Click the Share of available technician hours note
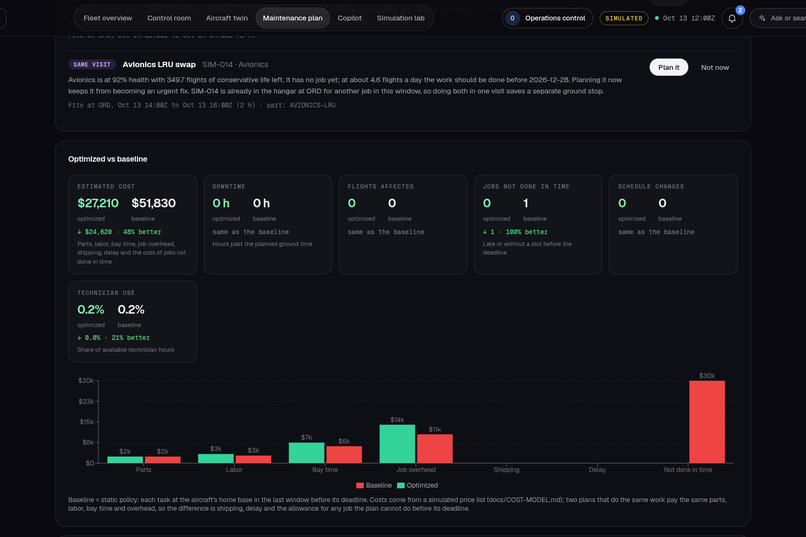Image resolution: width=806 pixels, height=537 pixels. pos(125,350)
